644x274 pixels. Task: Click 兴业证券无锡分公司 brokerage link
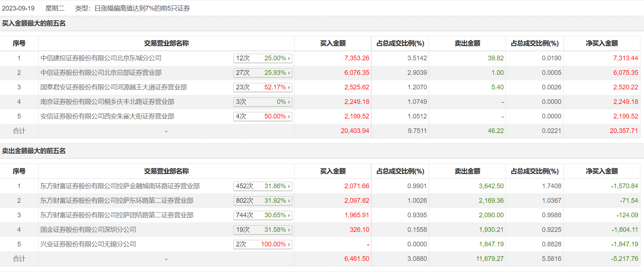(88, 244)
